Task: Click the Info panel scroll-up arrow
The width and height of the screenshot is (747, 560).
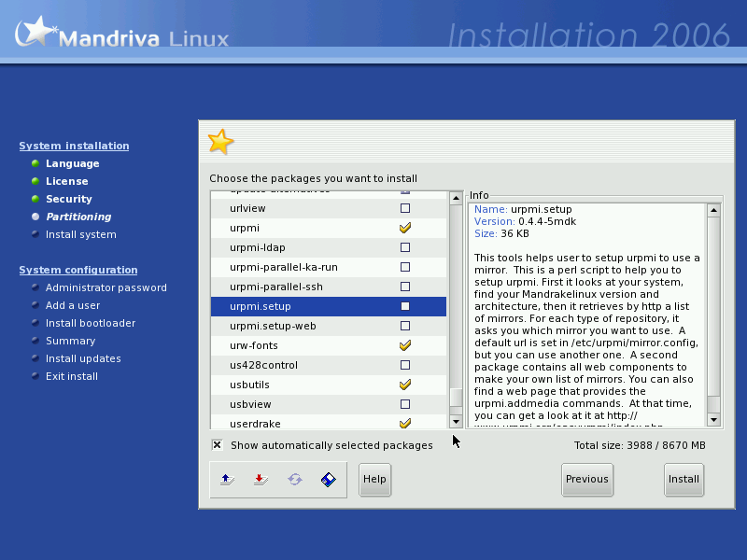Action: [x=713, y=210]
